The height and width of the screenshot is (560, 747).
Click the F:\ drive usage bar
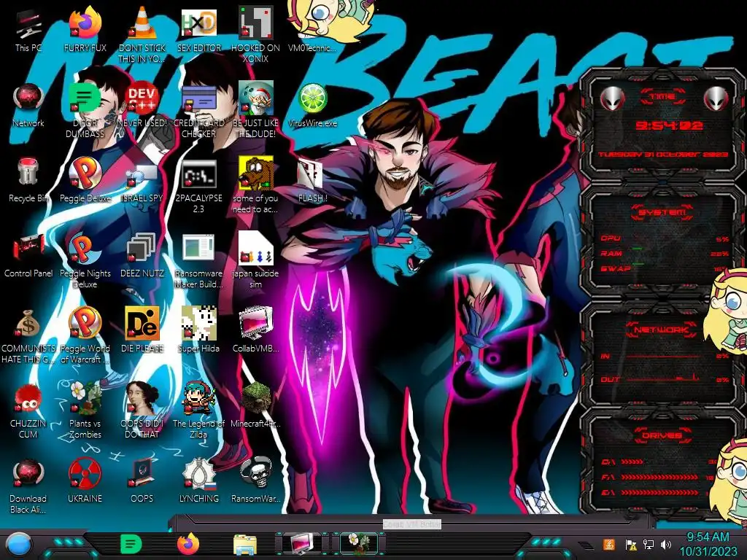point(660,477)
